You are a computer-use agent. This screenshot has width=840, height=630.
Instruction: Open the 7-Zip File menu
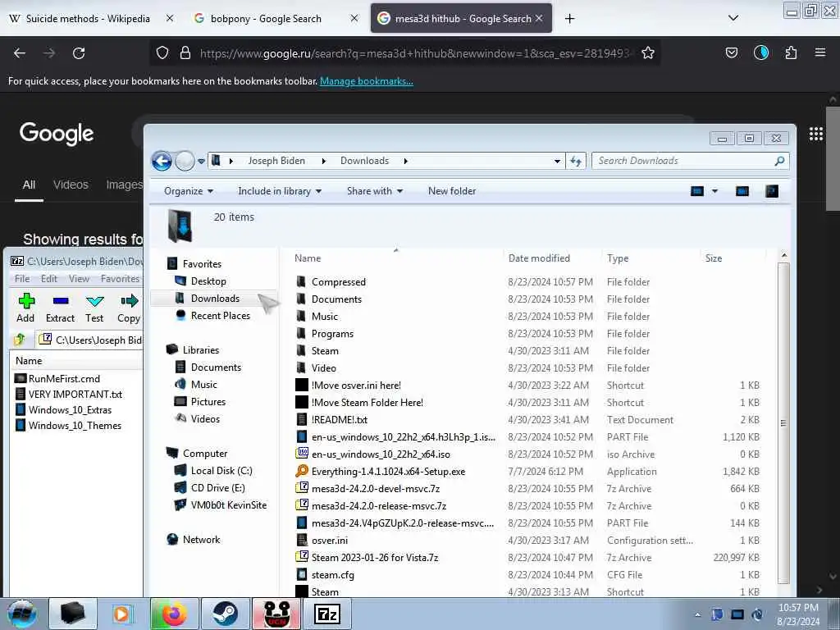(x=22, y=279)
